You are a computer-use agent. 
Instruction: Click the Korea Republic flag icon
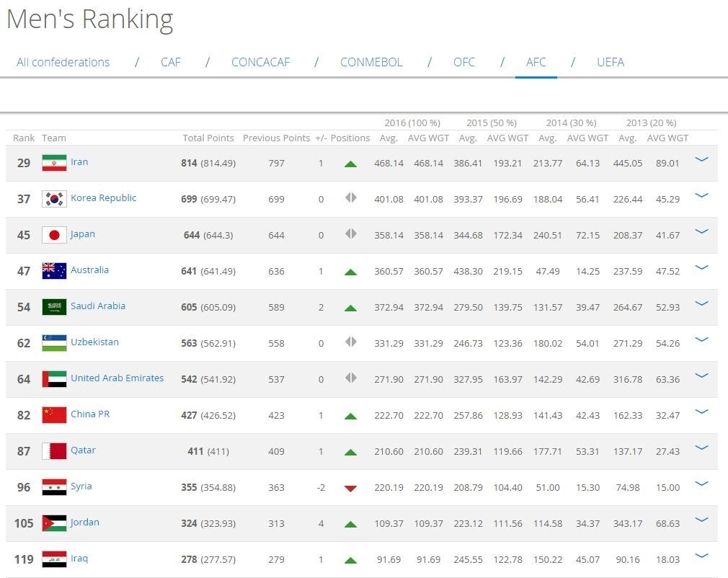pos(54,199)
